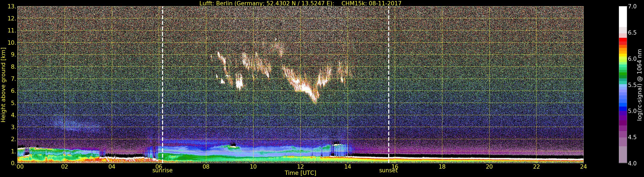
Task: Click the height-axis tick label '13.'
Action: point(12,6)
